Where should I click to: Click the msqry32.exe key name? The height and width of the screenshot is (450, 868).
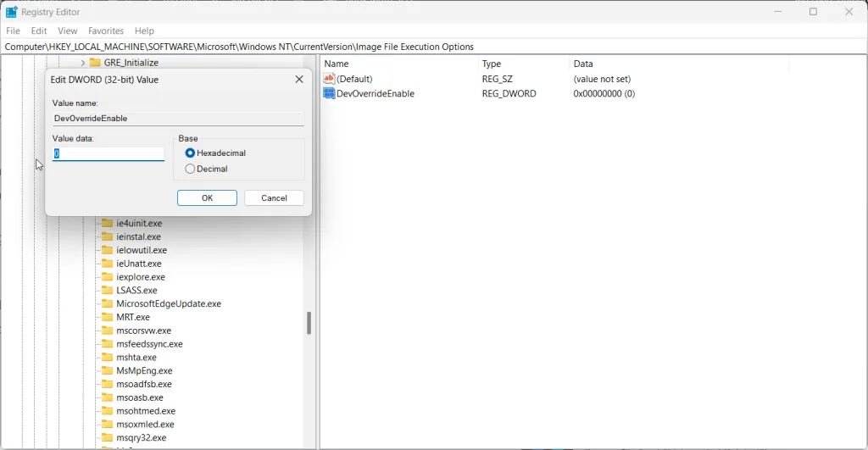tap(142, 438)
